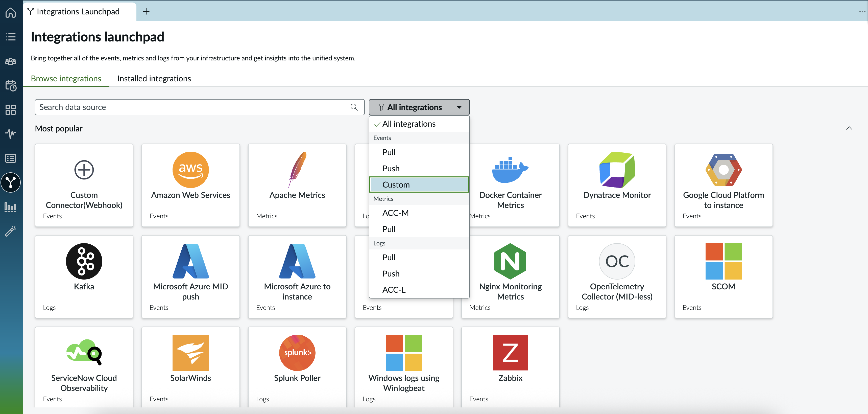Image resolution: width=868 pixels, height=414 pixels.
Task: Open the pulse activity sidebar icon
Action: point(11,134)
